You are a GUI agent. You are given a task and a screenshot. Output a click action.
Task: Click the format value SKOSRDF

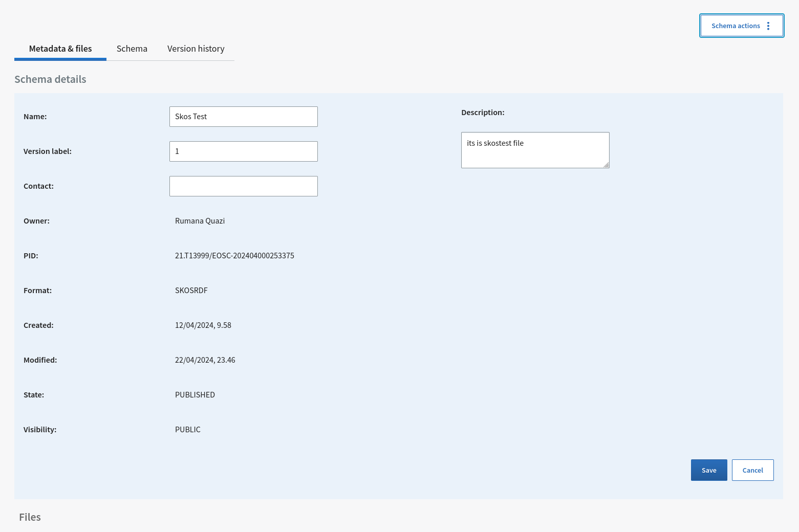191,291
